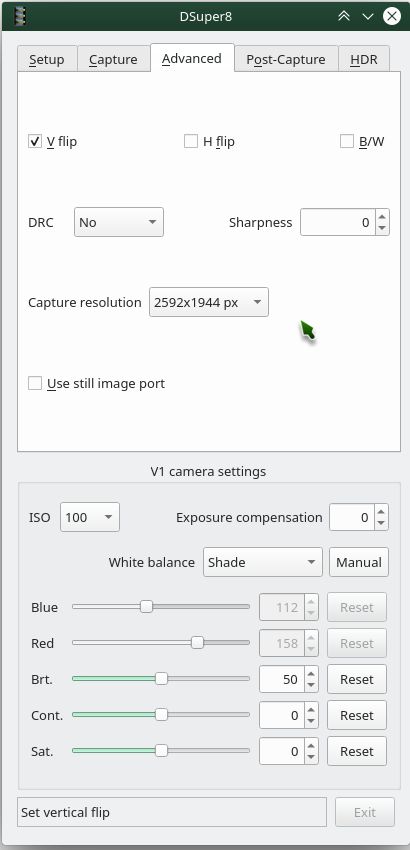
Task: Expand the Capture resolution dropdown
Action: click(209, 302)
